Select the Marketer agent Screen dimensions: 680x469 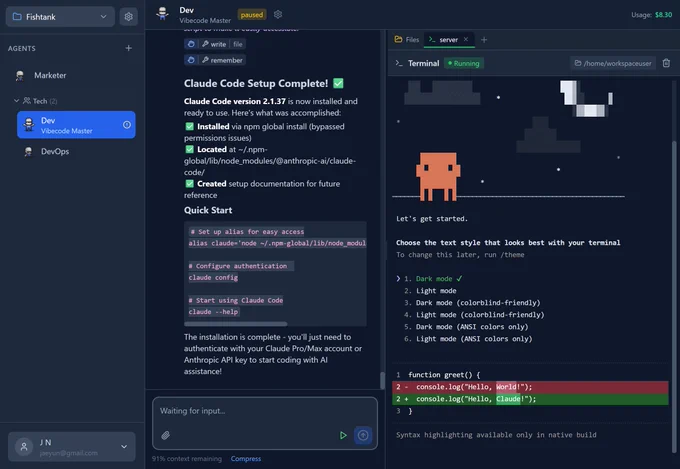pos(50,75)
